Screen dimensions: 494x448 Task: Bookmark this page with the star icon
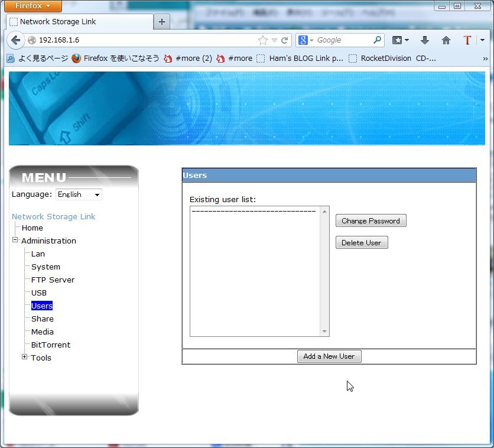tap(263, 40)
